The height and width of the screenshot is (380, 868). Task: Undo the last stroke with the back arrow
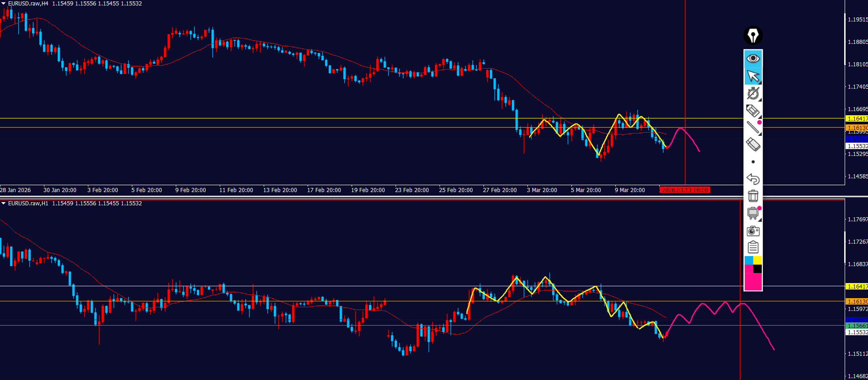pos(753,179)
